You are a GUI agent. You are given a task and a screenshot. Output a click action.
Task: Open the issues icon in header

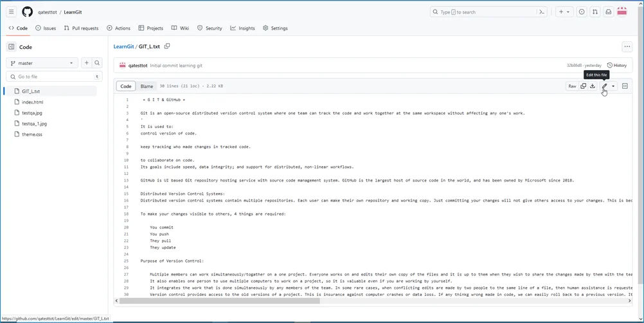pyautogui.click(x=582, y=12)
